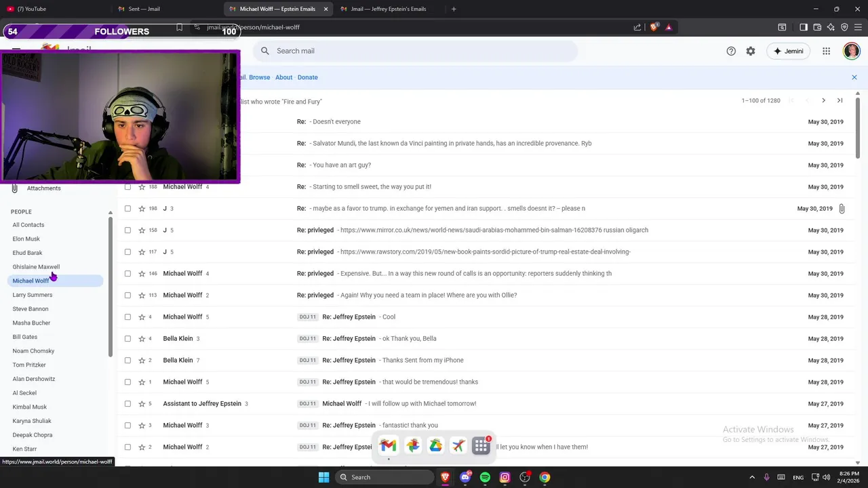The width and height of the screenshot is (868, 488).
Task: Click the Browse link in banner
Action: coord(259,77)
